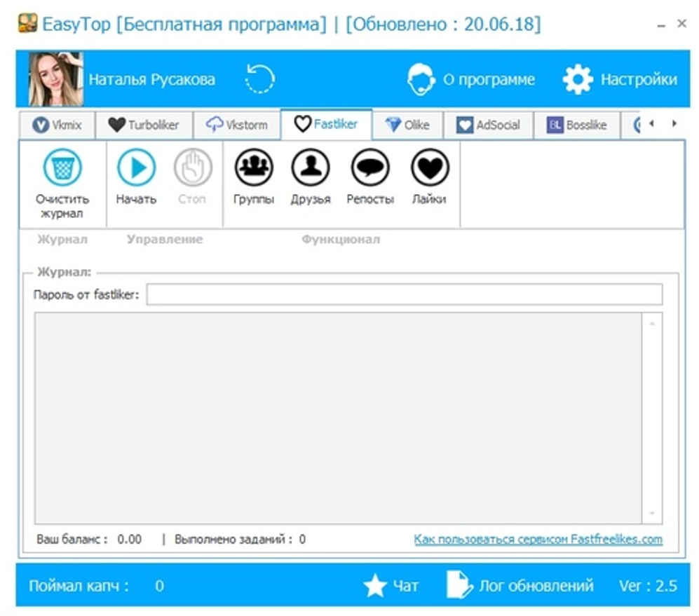Select the Fastliker tab
The height and width of the screenshot is (616, 699).
point(326,124)
